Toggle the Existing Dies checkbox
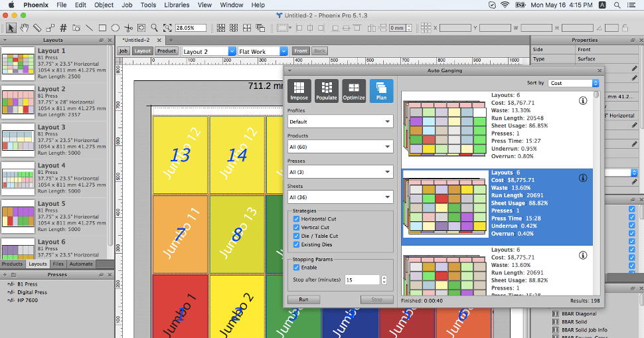The height and width of the screenshot is (338, 644). [296, 244]
